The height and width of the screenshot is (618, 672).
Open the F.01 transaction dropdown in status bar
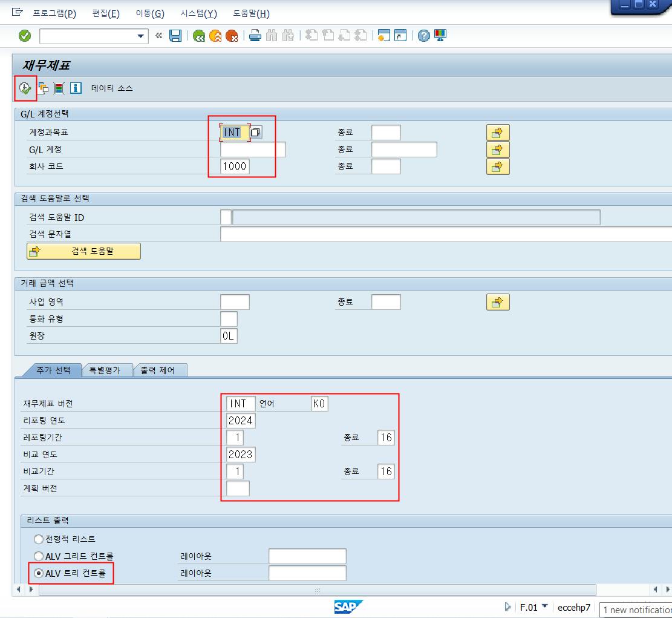(545, 606)
